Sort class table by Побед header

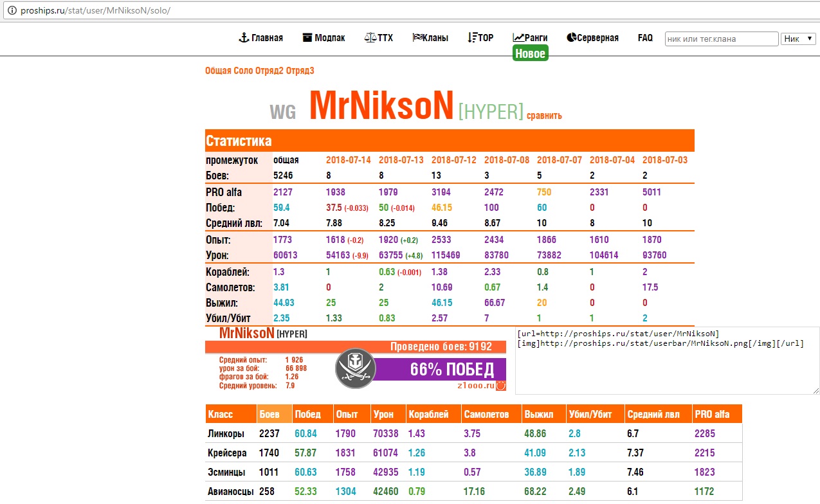click(x=311, y=414)
